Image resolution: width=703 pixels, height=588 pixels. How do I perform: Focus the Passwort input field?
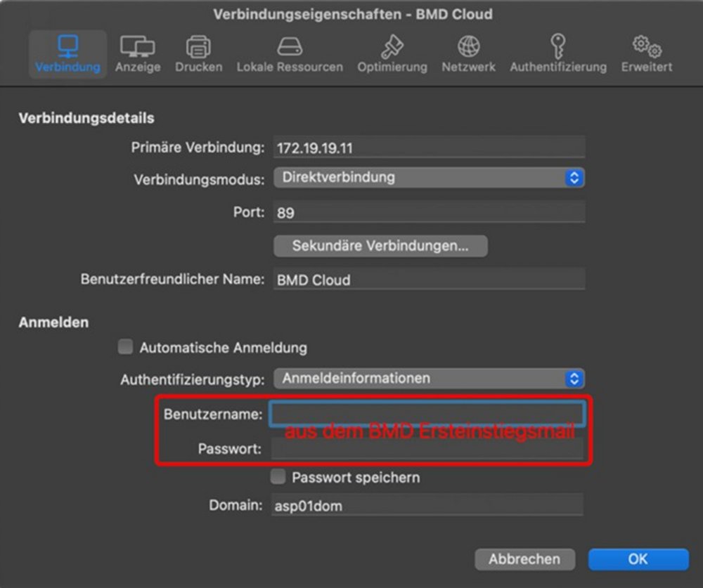point(427,449)
